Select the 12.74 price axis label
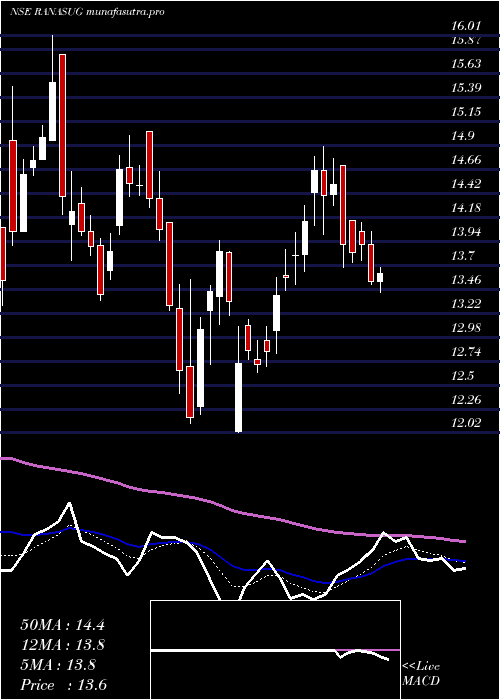The image size is (500, 700). pos(466,352)
